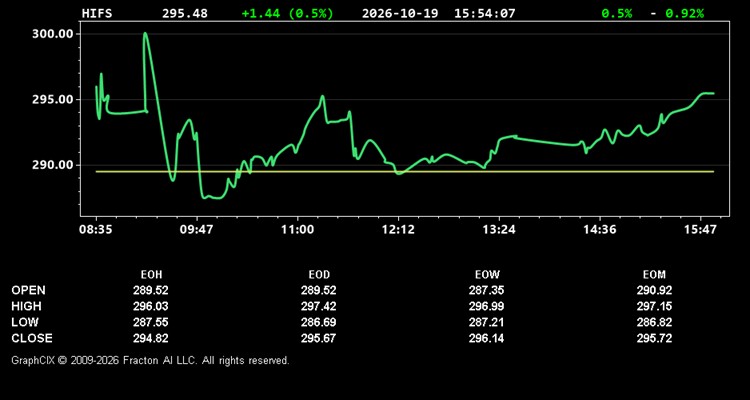Click EOW high value 296.99

(x=486, y=306)
